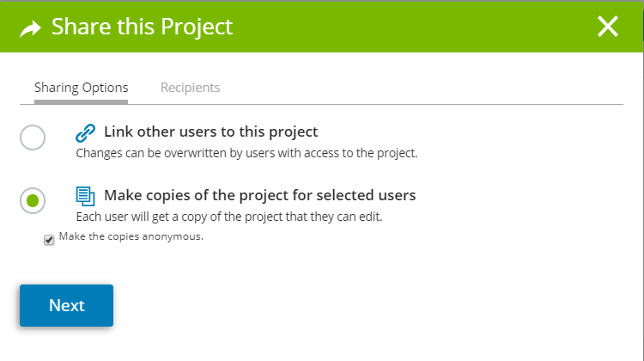Proceed with the Next button

click(x=66, y=305)
